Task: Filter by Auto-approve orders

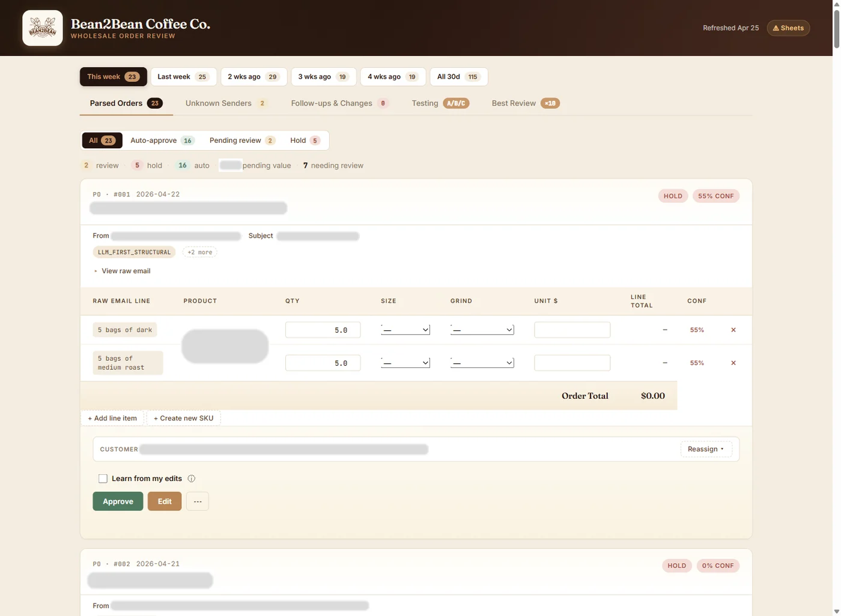Action: (x=162, y=140)
